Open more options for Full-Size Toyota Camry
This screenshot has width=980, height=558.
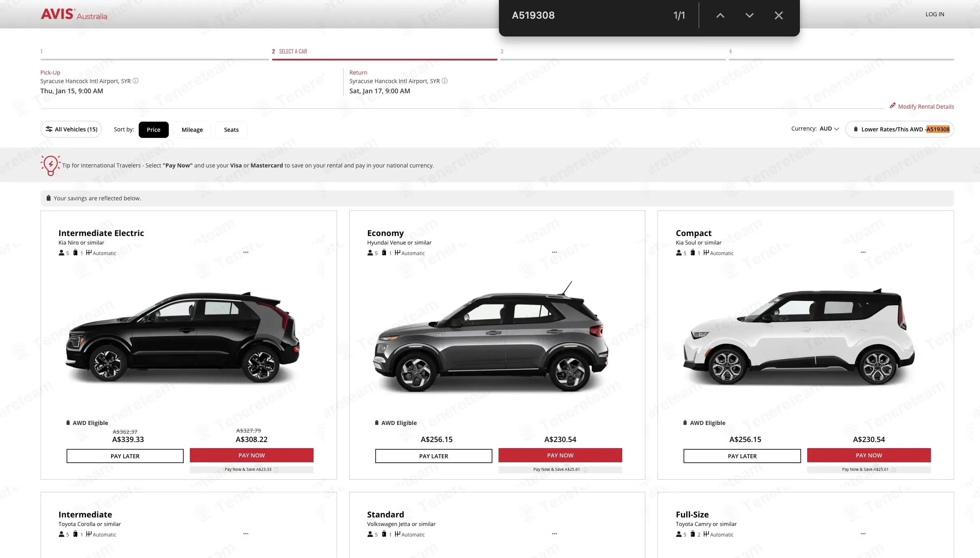click(x=863, y=534)
